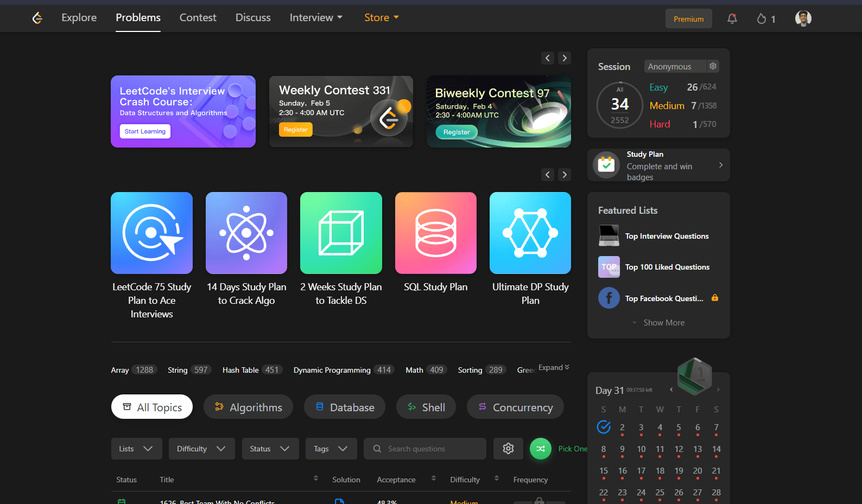Viewport: 862px width, 504px height.
Task: Select Anonymous session dropdown
Action: point(675,66)
